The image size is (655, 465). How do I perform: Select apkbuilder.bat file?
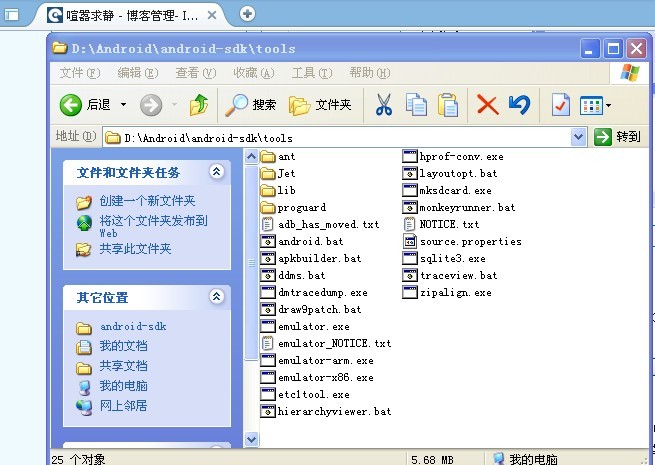tap(311, 259)
